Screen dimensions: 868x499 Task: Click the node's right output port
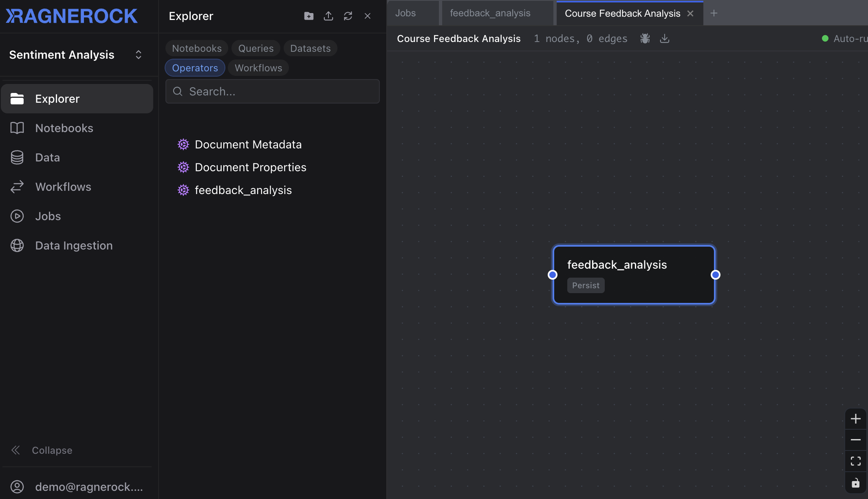click(x=716, y=275)
